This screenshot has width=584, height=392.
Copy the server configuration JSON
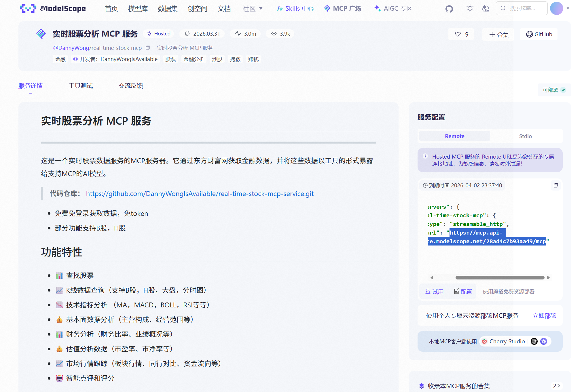click(x=555, y=185)
